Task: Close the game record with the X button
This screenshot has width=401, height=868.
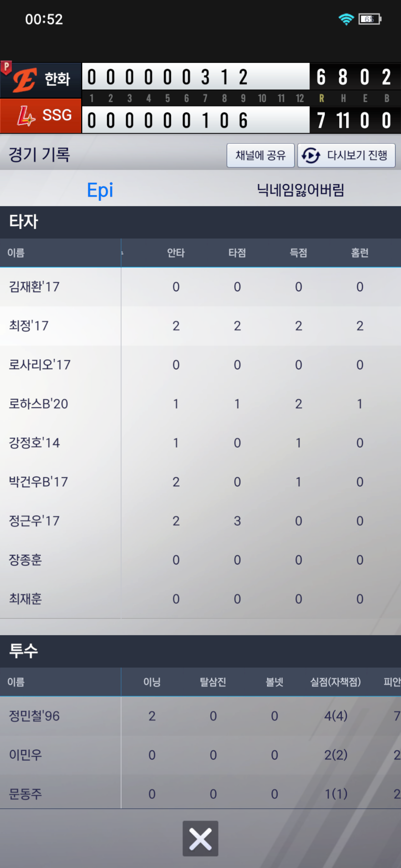Action: pyautogui.click(x=200, y=838)
